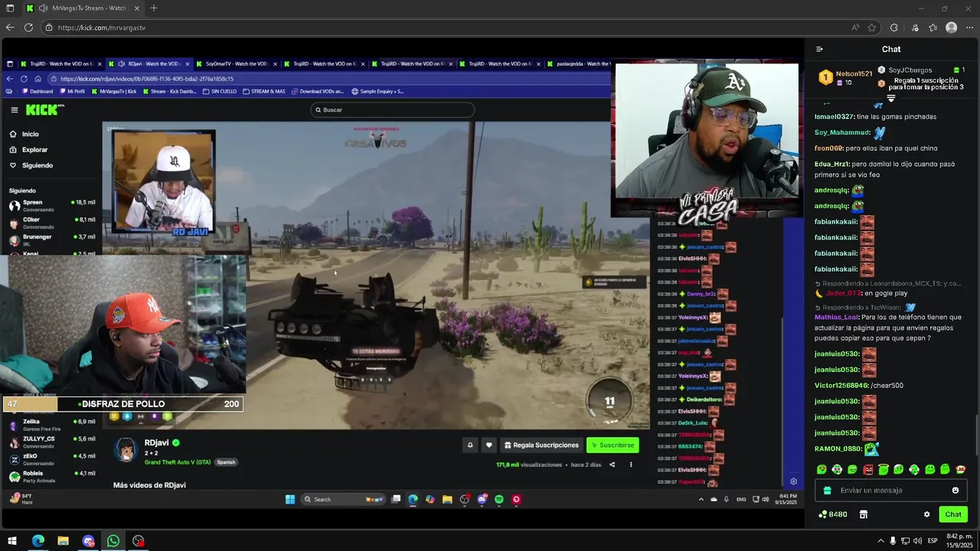Open Edge settings and more menu

pyautogui.click(x=969, y=28)
